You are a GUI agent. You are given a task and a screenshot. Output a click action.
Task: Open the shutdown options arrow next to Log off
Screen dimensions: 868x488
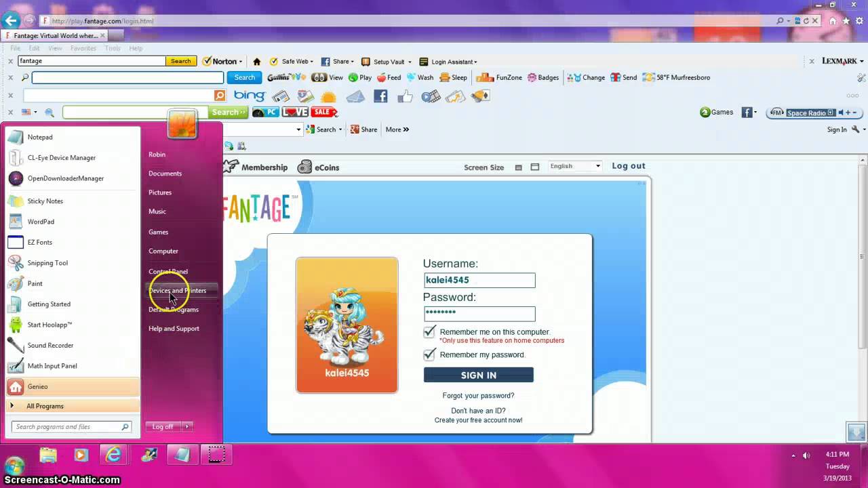pyautogui.click(x=187, y=426)
